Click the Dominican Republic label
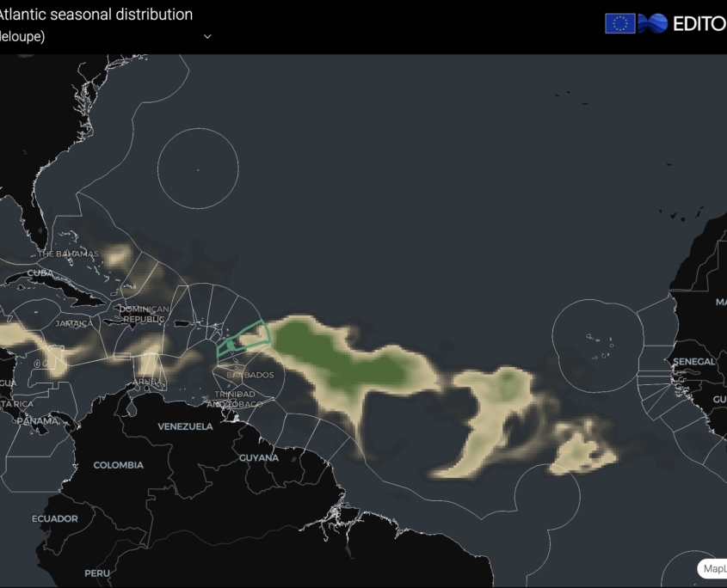The width and height of the screenshot is (727, 588). [x=144, y=314]
